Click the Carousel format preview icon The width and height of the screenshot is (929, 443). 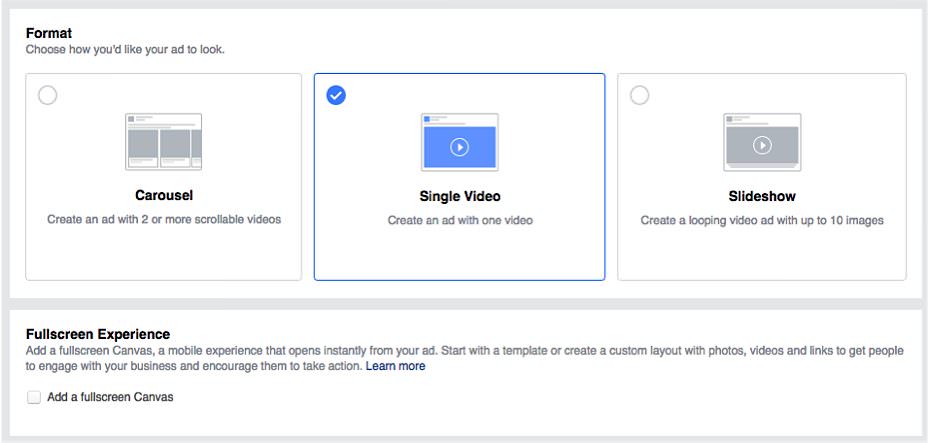tap(164, 142)
